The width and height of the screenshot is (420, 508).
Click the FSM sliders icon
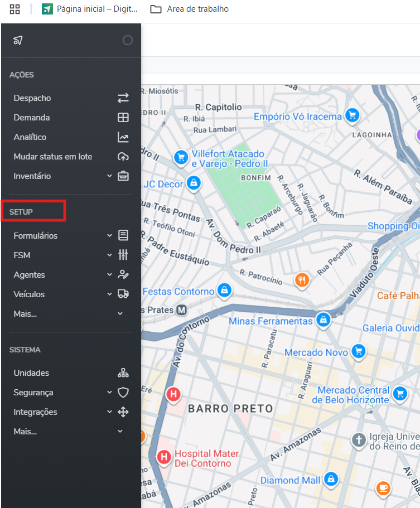pyautogui.click(x=123, y=255)
